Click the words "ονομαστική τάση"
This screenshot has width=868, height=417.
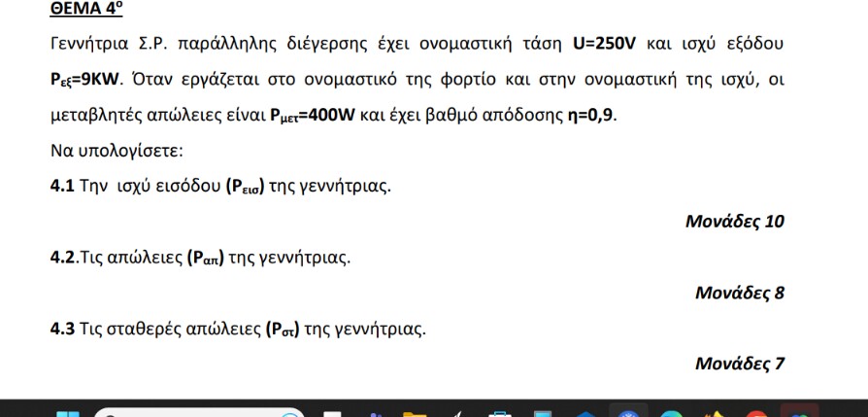[x=490, y=45]
